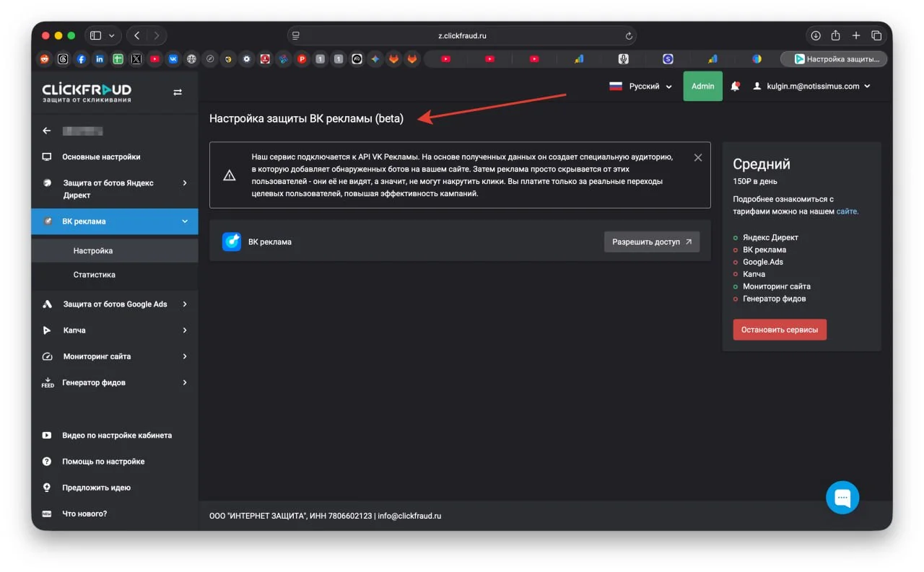Open the page settings icon in the address bar
Image resolution: width=924 pixels, height=572 pixels.
296,35
